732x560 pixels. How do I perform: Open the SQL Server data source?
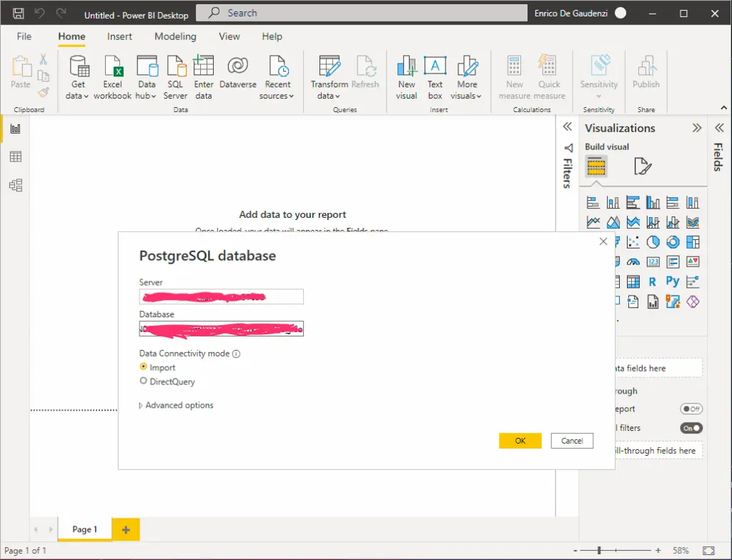click(175, 67)
